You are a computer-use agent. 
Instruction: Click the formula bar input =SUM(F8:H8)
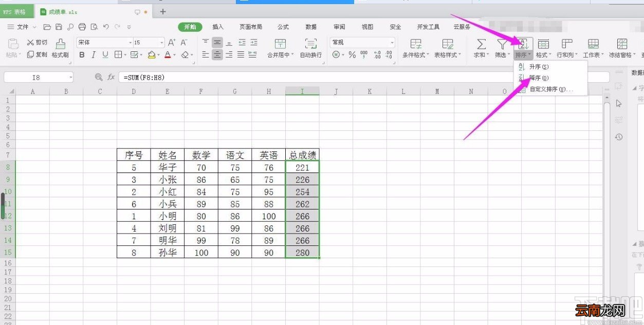click(364, 77)
